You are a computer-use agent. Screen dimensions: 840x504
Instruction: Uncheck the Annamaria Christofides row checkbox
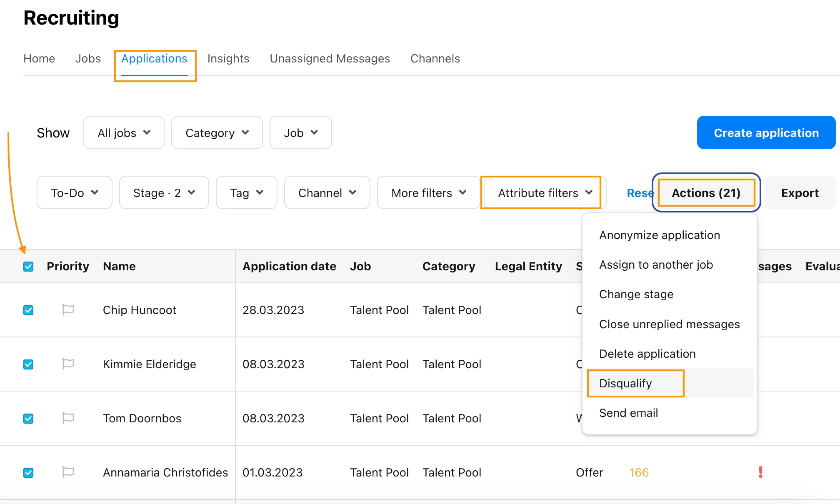[28, 473]
